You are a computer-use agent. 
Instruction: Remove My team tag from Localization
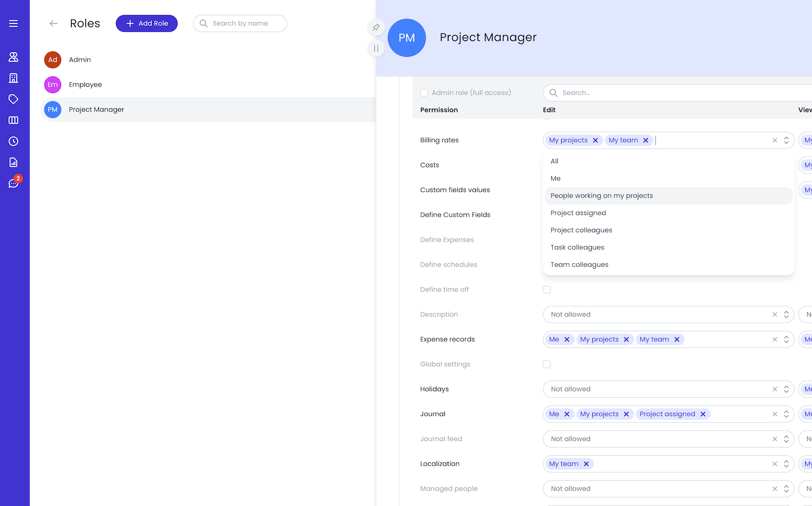point(586,464)
